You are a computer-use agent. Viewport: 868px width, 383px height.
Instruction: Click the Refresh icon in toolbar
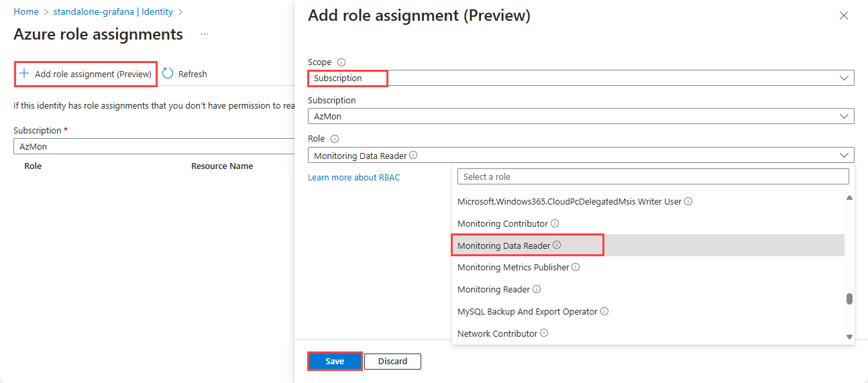click(168, 74)
